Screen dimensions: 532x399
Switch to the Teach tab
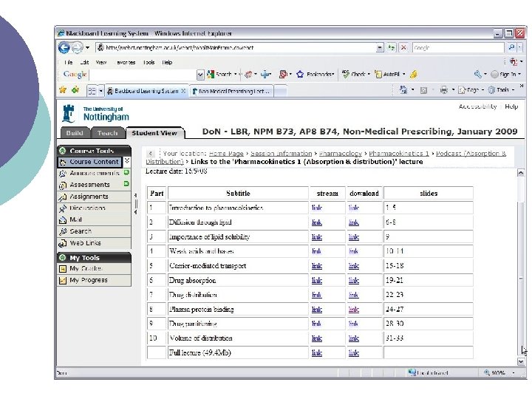click(108, 133)
